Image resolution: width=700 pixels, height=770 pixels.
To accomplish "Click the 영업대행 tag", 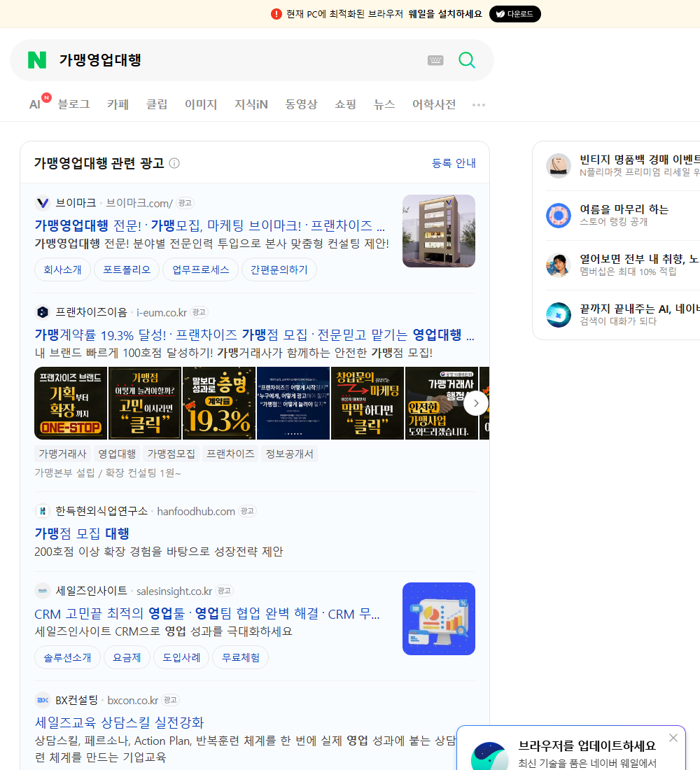I will (x=117, y=454).
